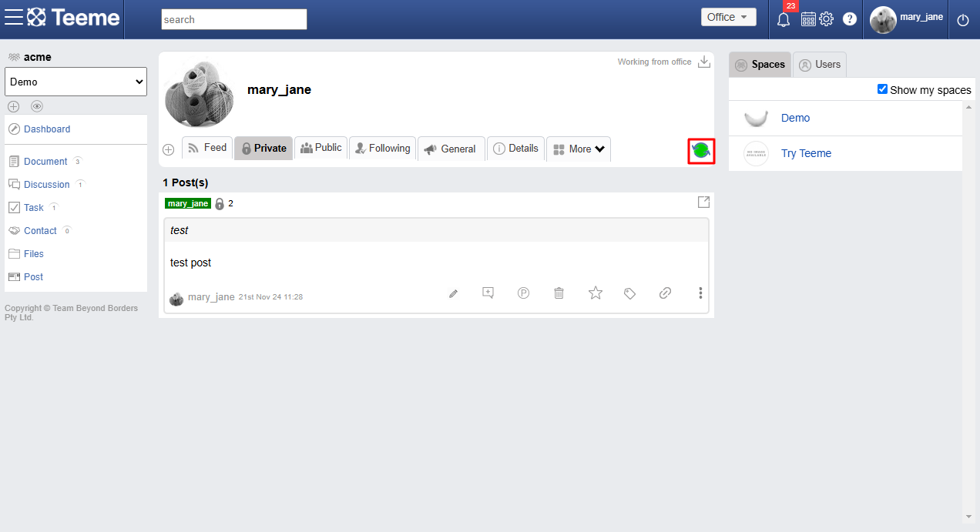Click the test post title text
This screenshot has height=532, width=980.
pos(179,230)
